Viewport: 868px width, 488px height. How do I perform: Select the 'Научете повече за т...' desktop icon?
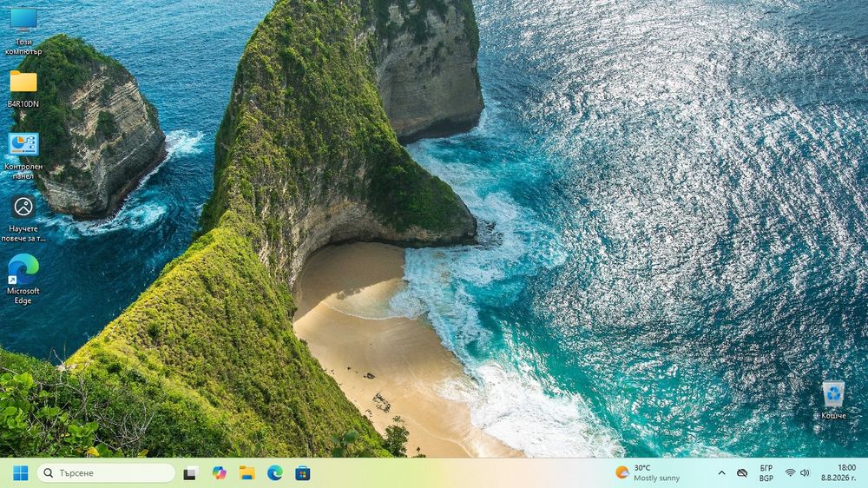[x=23, y=218]
